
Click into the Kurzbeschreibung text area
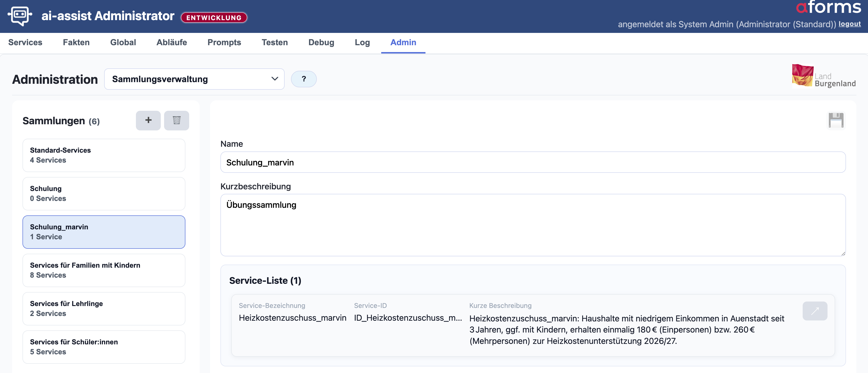[x=533, y=225]
